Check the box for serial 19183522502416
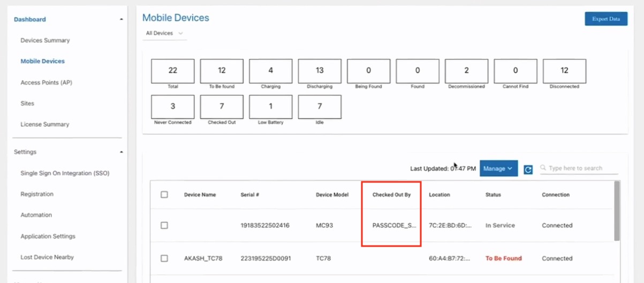Screen dimensions: 644x283 [164, 226]
